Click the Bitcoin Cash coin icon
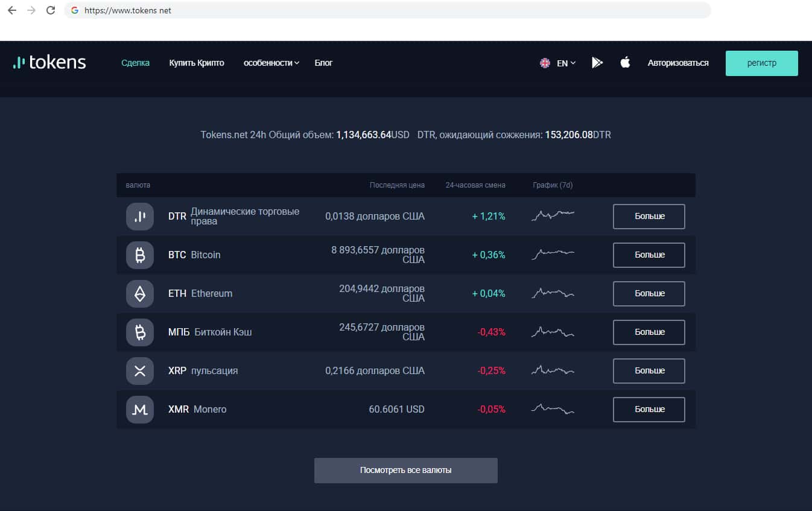Viewport: 812px width, 511px height. click(140, 332)
